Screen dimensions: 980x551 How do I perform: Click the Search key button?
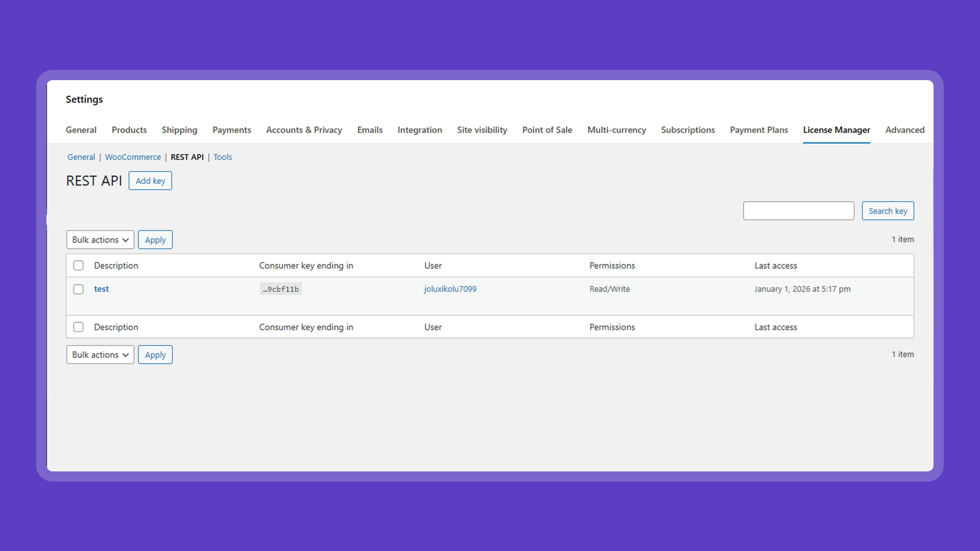tap(888, 211)
